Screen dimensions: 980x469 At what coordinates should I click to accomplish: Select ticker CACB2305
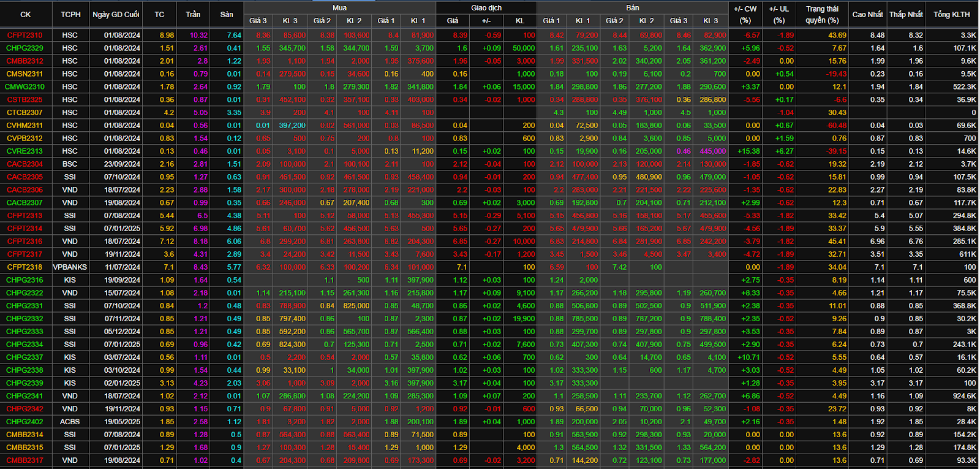click(x=25, y=177)
